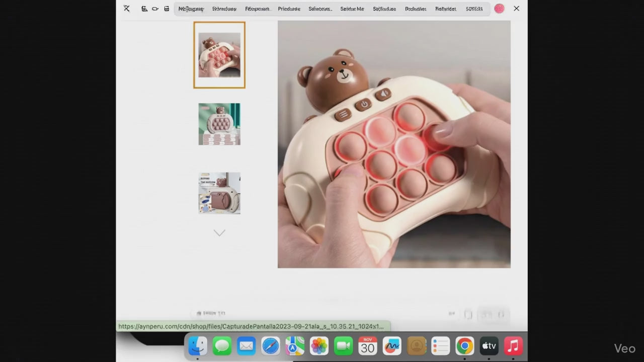
Task: Open the Photos app in the dock
Action: pyautogui.click(x=319, y=346)
